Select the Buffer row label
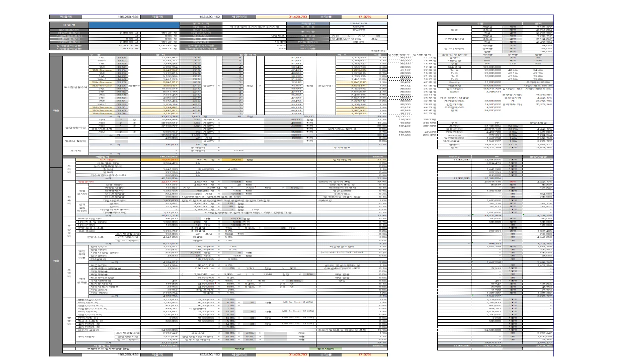The image size is (644, 362). [454, 92]
